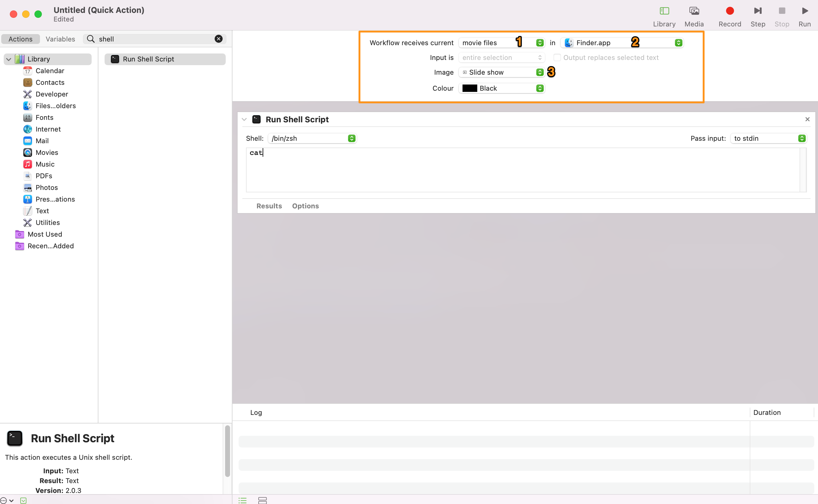This screenshot has height=504, width=818.
Task: Select the Fonts category
Action: tap(44, 117)
